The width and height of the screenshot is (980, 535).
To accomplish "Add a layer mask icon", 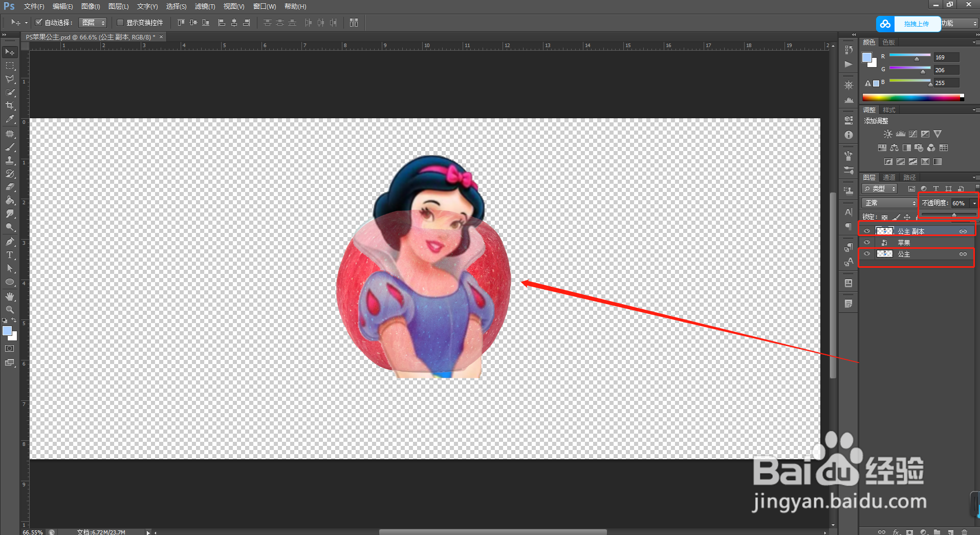I will click(909, 531).
